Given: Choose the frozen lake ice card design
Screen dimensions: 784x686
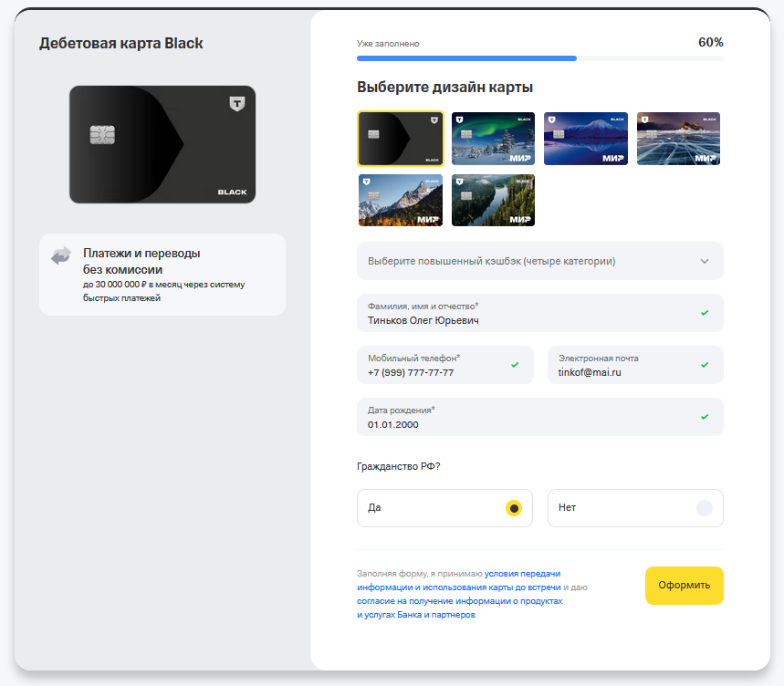Looking at the screenshot, I should tap(678, 139).
